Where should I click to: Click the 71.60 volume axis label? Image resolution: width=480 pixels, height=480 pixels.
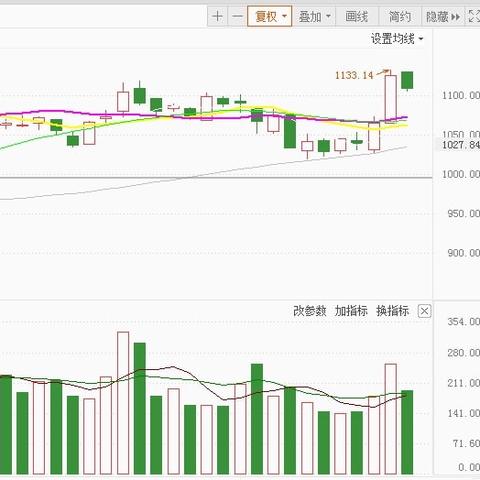[x=466, y=444]
